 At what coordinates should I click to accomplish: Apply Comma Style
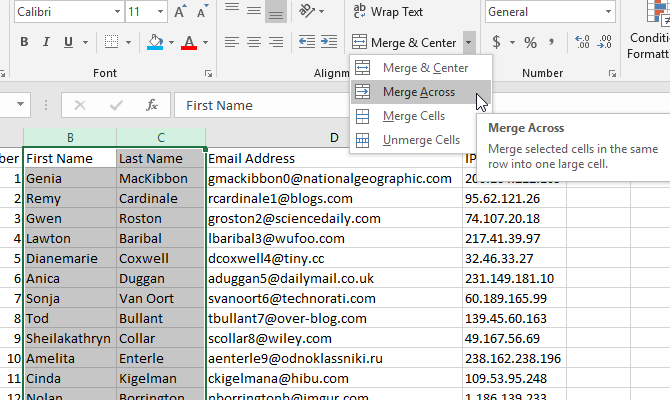552,42
